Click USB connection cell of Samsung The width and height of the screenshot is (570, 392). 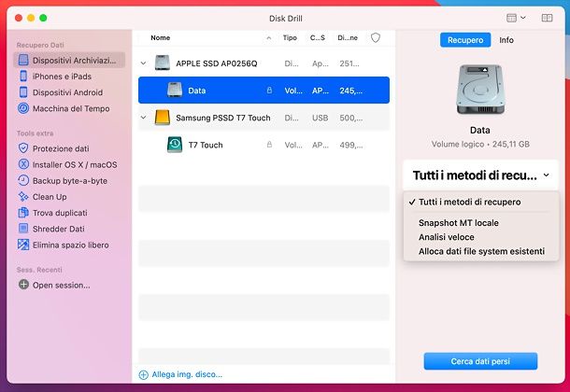pyautogui.click(x=320, y=118)
